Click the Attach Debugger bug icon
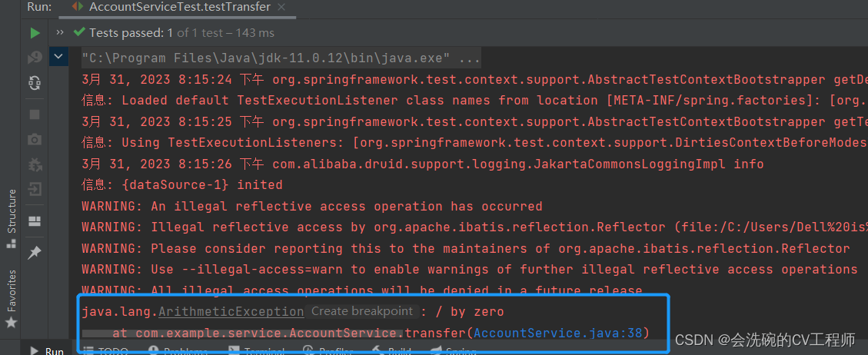The width and height of the screenshot is (868, 355). [x=35, y=164]
